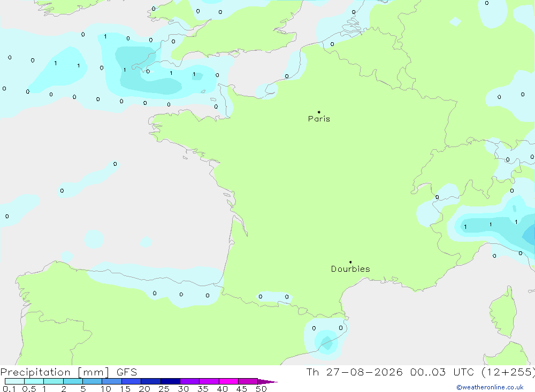Pick the 40–45 mm legend swatch
The image size is (535, 392).
pyautogui.click(x=228, y=381)
